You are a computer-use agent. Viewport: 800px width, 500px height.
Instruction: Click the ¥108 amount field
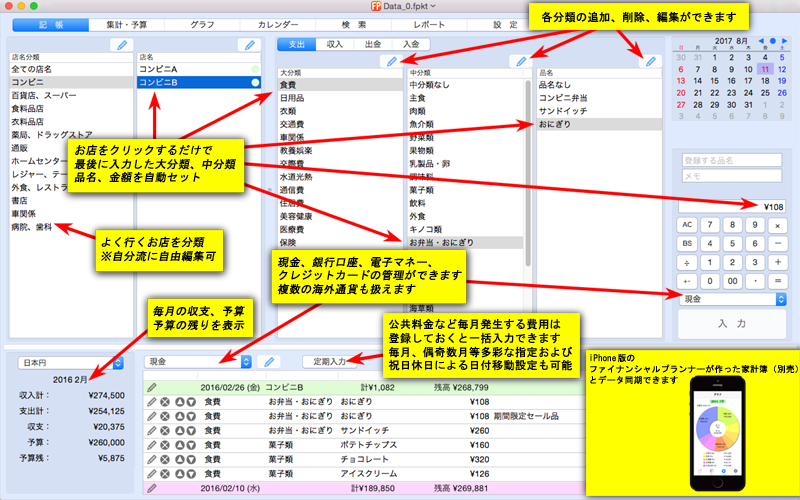coord(732,207)
